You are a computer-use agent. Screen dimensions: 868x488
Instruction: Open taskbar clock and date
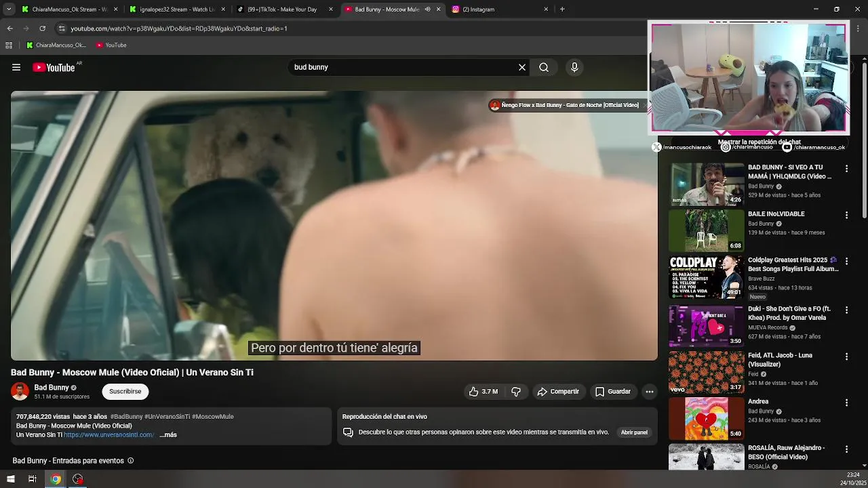pyautogui.click(x=853, y=479)
